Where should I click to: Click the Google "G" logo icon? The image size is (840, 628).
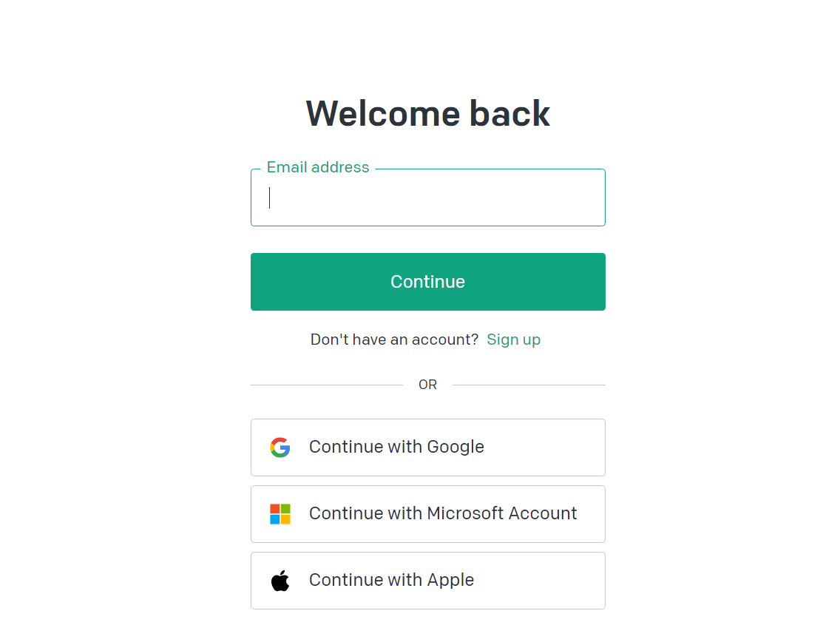coord(280,448)
